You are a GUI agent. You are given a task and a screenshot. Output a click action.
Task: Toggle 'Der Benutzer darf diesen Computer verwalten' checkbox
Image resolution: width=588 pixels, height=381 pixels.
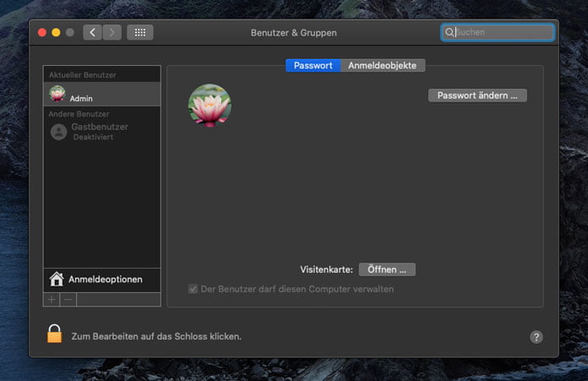[193, 289]
